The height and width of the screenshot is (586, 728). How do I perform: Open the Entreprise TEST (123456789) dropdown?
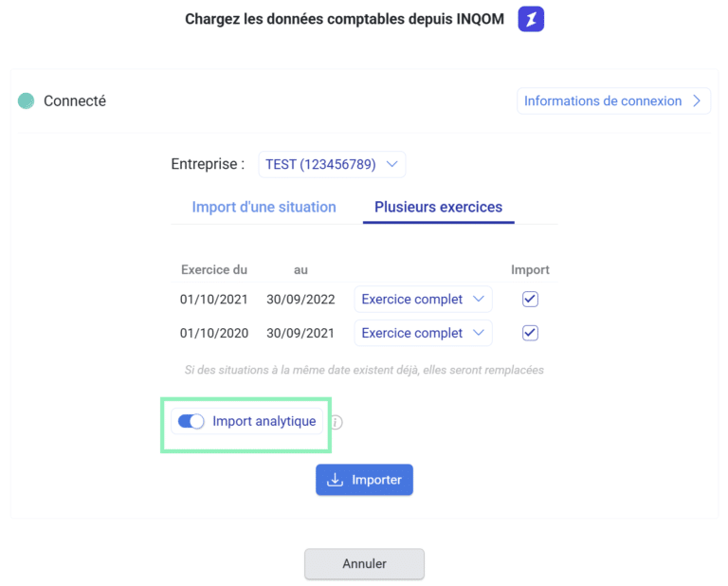tap(332, 164)
